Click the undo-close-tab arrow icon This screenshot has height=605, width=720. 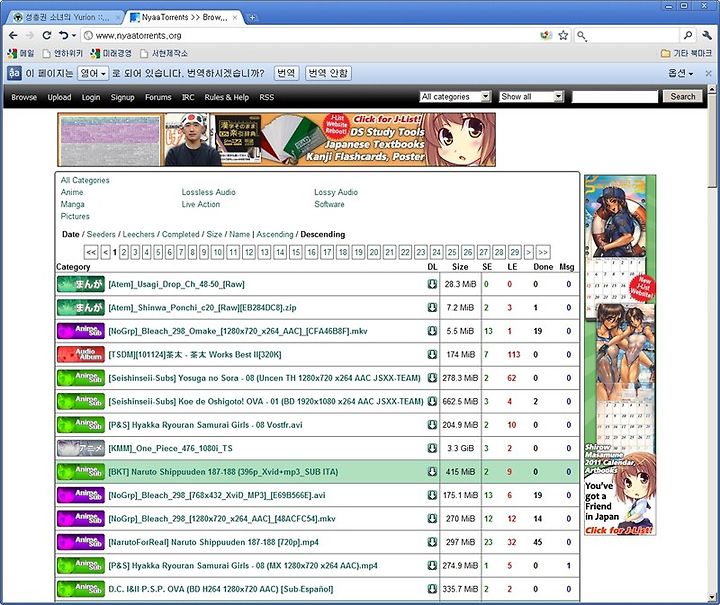tap(63, 35)
